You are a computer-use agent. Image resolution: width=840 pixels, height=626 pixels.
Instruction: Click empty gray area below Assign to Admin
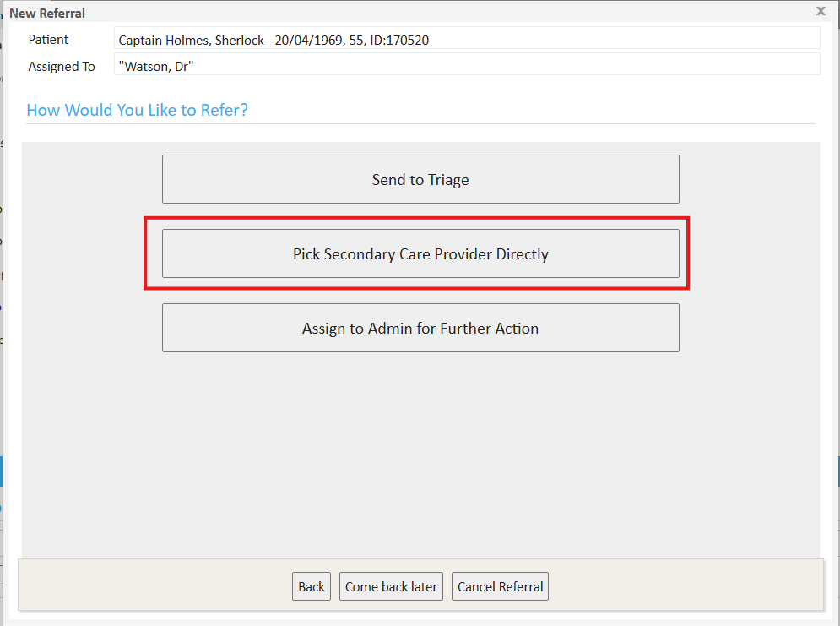point(420,448)
